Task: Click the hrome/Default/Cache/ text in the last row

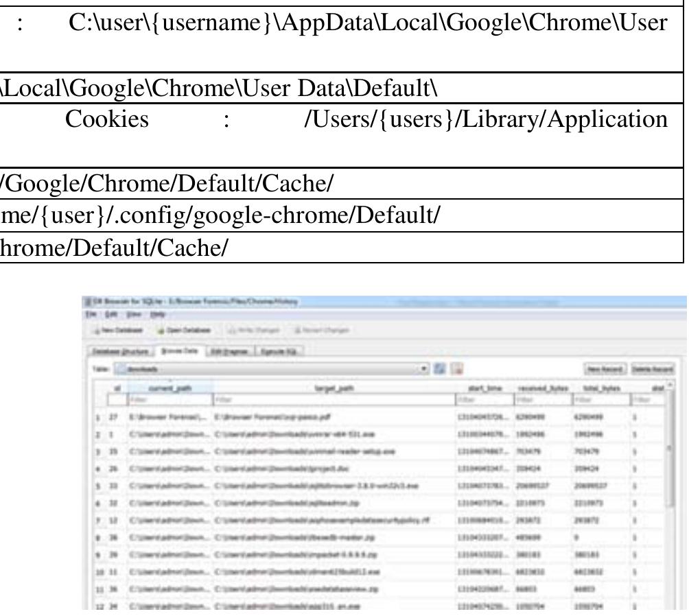Action: [114, 248]
